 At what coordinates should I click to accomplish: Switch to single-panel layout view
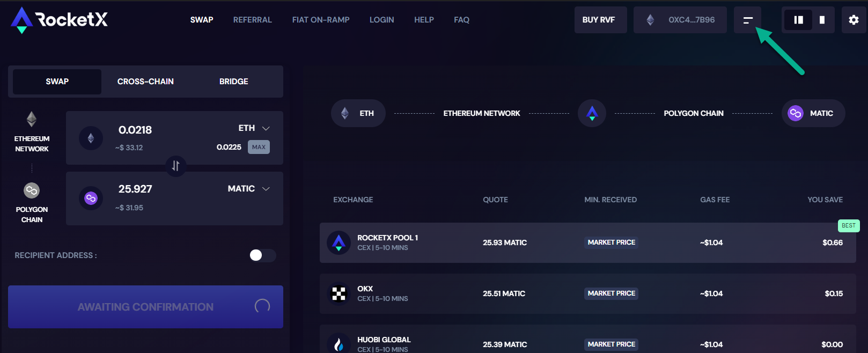click(822, 20)
